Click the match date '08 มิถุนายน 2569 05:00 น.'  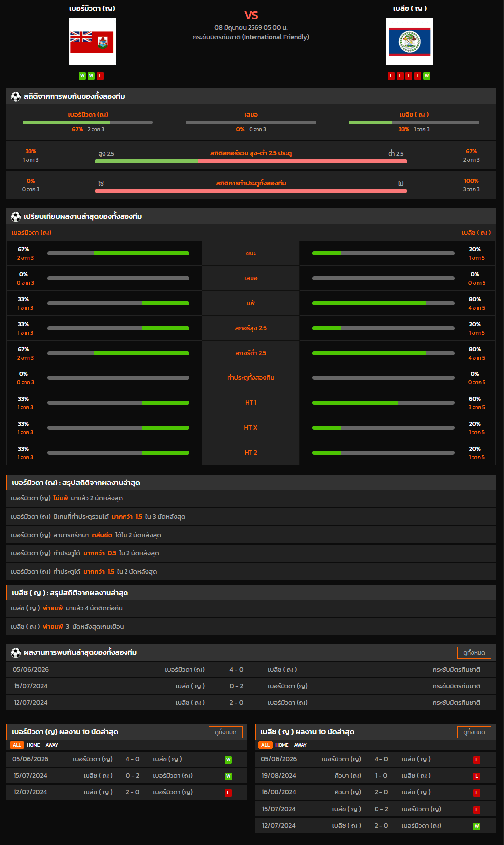click(251, 28)
